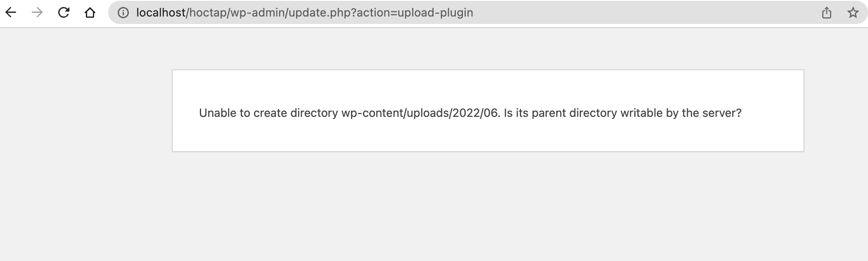868x261 pixels.
Task: Reload the upload-plugin page
Action: tap(64, 13)
